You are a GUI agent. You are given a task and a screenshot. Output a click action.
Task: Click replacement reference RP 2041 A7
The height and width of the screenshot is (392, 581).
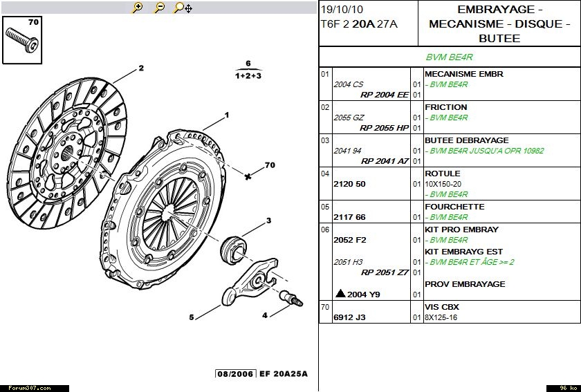tap(385, 161)
